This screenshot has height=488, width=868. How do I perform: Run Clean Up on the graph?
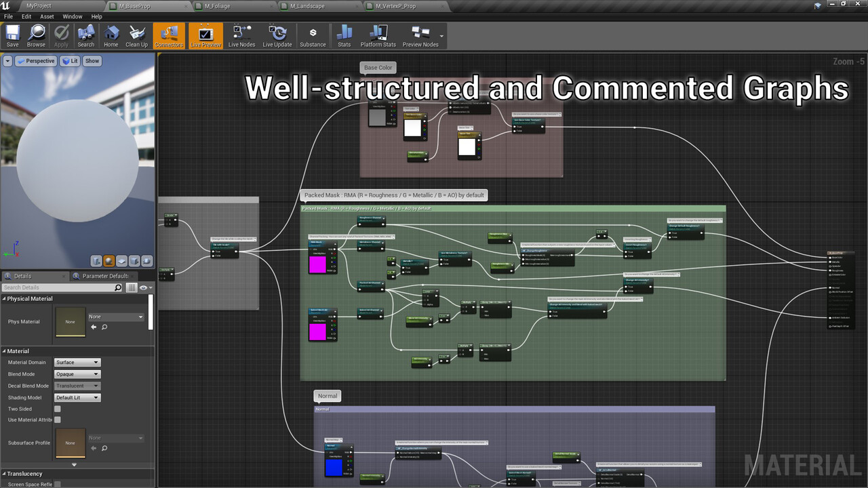click(x=136, y=36)
